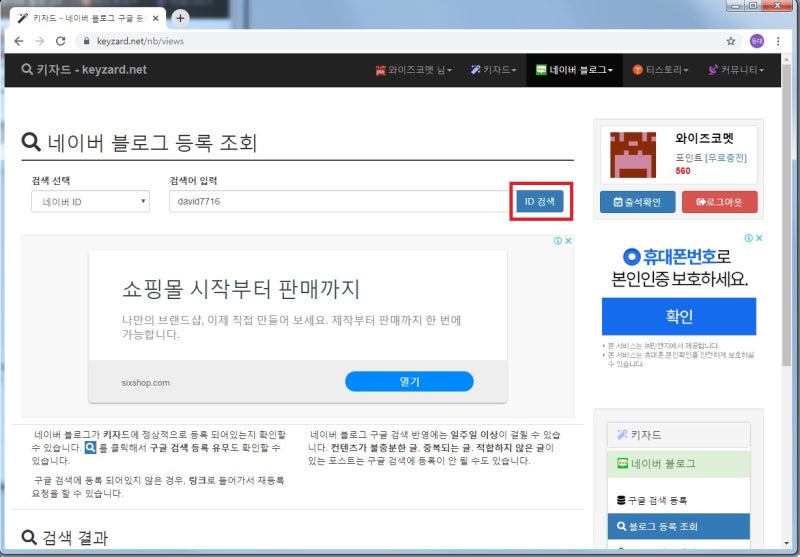The image size is (800, 557).
Task: Open a new browser tab
Action: 180,18
